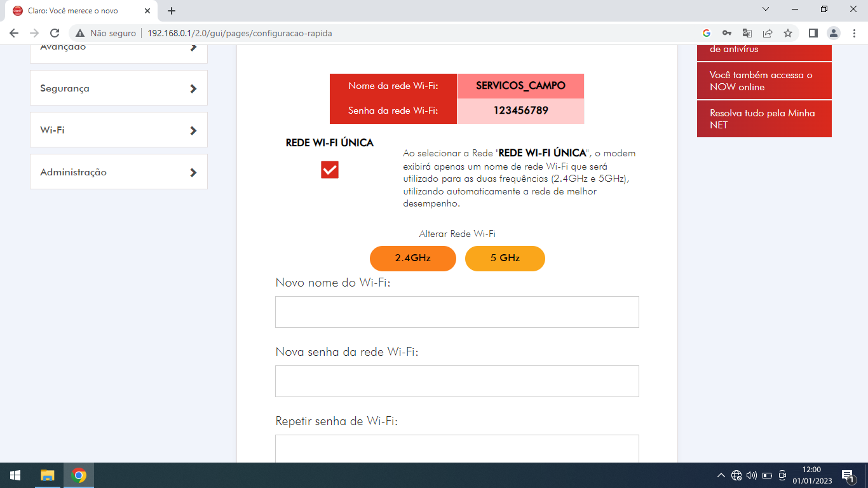Expand the Segurança section chevron

[x=194, y=88]
